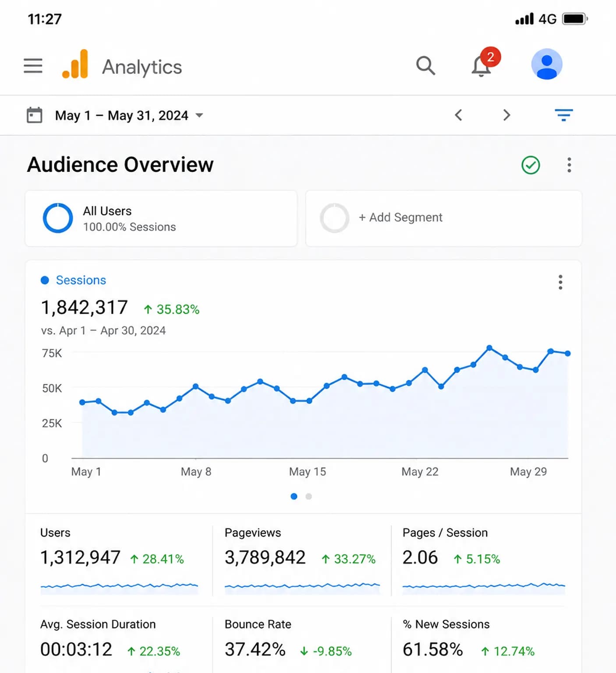
Task: Click + Add Segment
Action: [x=443, y=218]
